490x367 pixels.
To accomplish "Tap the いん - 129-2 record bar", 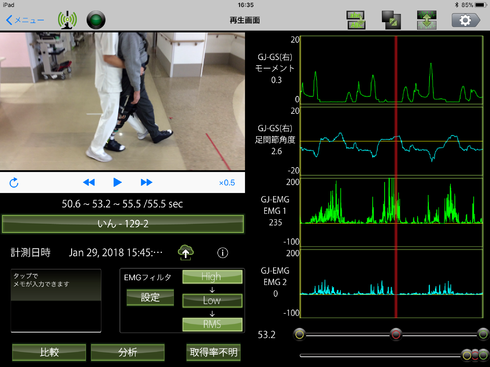I will tap(123, 224).
